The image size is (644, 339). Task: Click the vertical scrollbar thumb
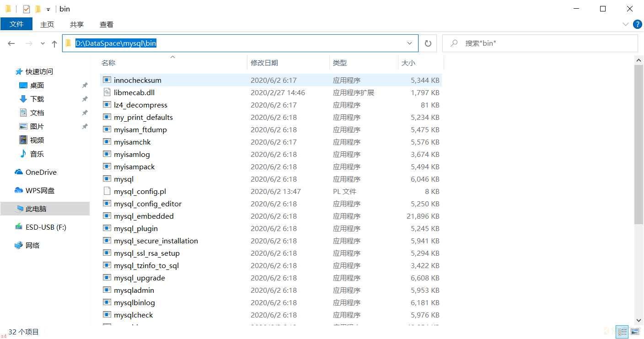[639, 145]
